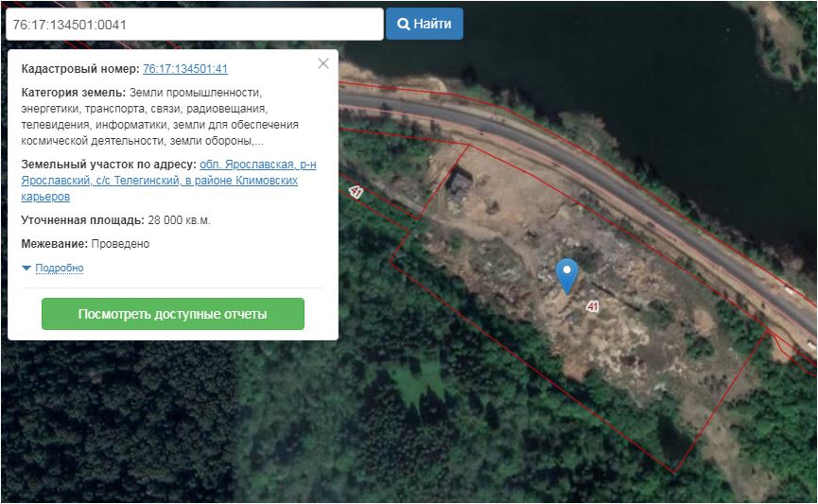Screen dimensions: 818x504
Task: Click parcel label 41 near the pin
Action: (x=592, y=306)
